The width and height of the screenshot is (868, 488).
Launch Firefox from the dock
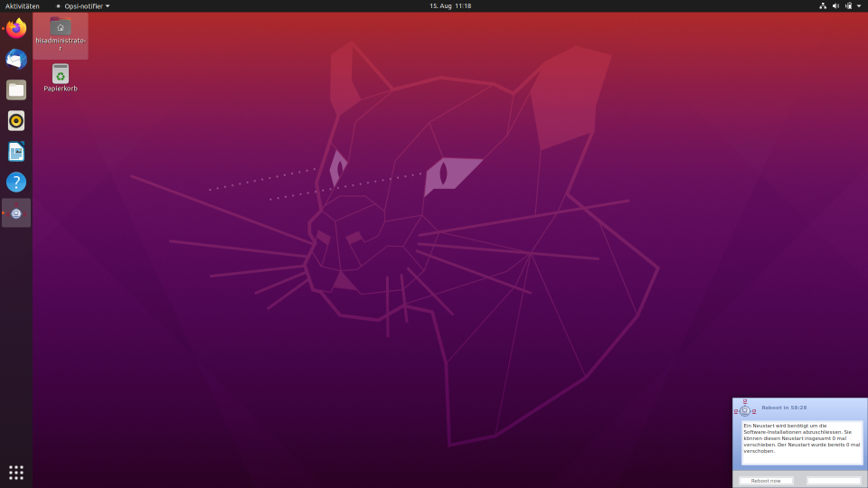pos(16,28)
